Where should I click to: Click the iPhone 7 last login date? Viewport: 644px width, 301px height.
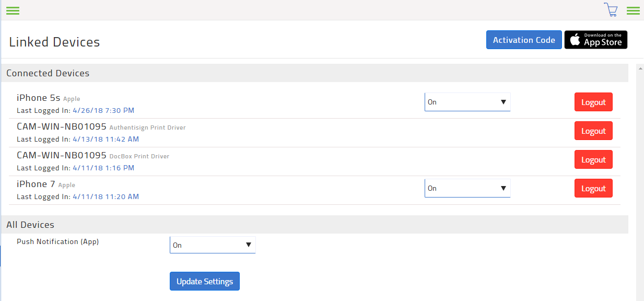(106, 197)
